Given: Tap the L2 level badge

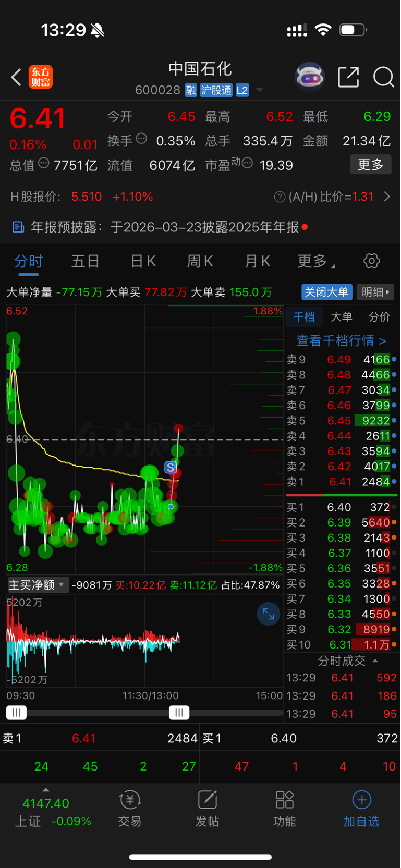Looking at the screenshot, I should (242, 90).
